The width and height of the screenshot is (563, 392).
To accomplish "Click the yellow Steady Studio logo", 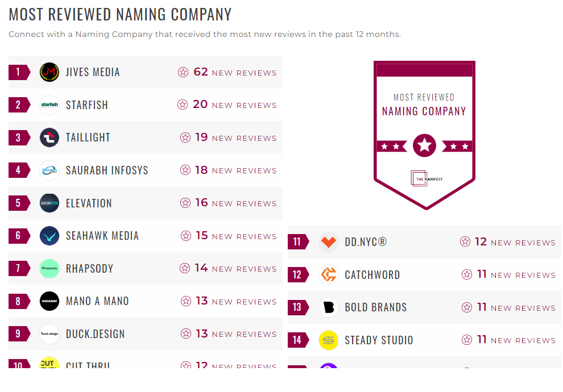I will 329,340.
